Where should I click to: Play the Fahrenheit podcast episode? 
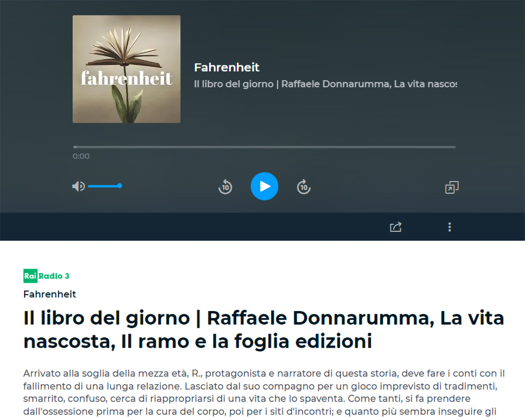(x=264, y=186)
